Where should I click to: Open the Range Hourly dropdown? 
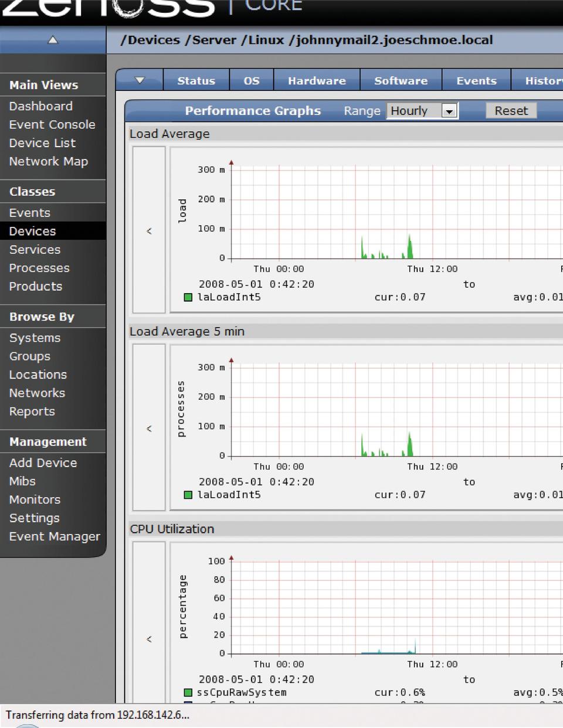(449, 111)
